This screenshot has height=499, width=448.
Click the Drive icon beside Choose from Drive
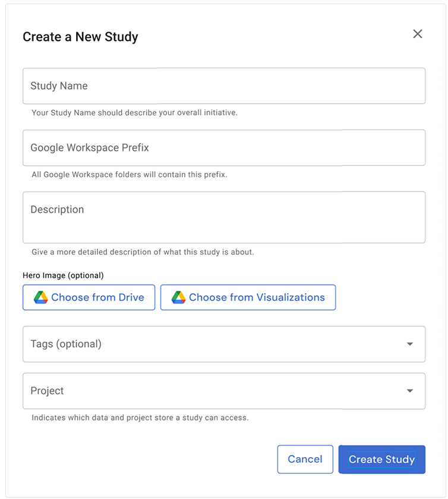pyautogui.click(x=40, y=297)
